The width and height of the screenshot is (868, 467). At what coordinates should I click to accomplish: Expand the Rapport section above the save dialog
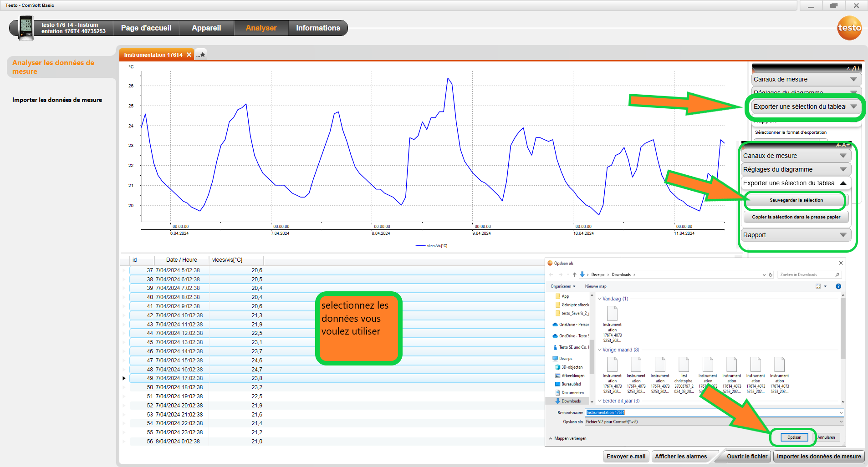[x=796, y=235]
